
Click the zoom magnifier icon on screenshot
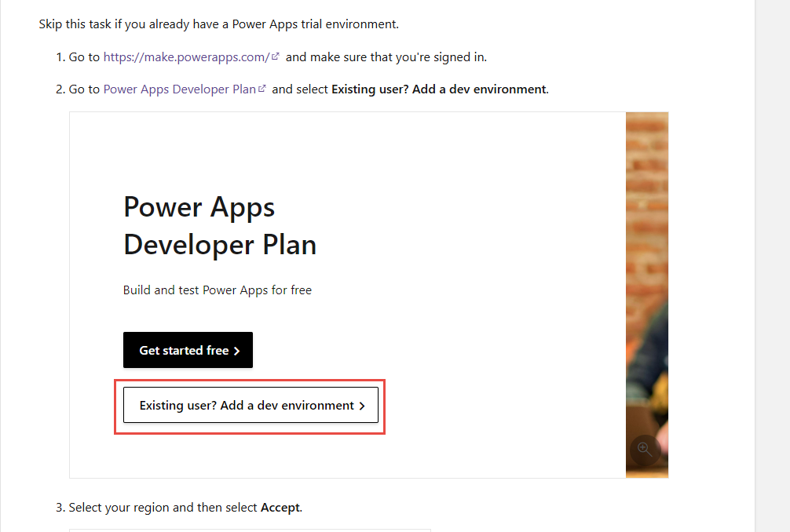[645, 449]
